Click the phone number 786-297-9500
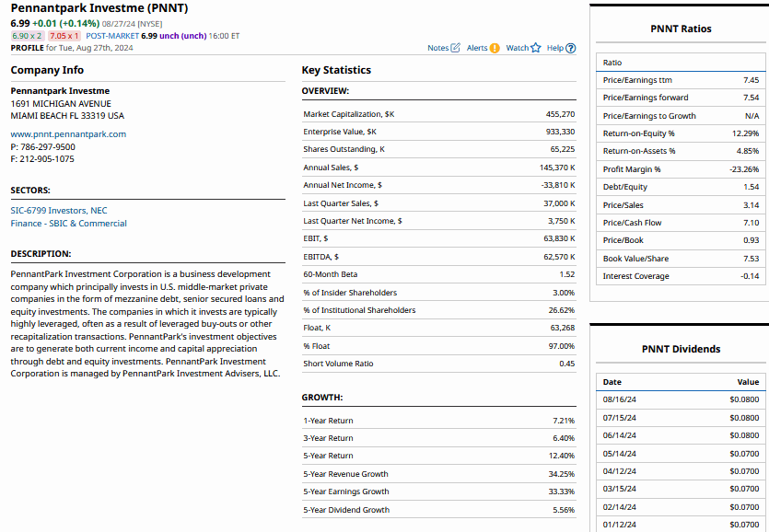The image size is (769, 532). [x=48, y=147]
